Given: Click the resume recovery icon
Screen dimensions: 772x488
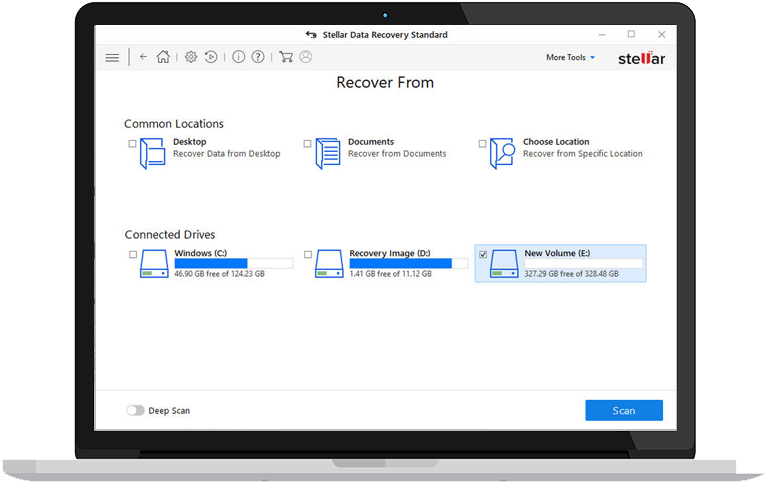Looking at the screenshot, I should pos(211,57).
